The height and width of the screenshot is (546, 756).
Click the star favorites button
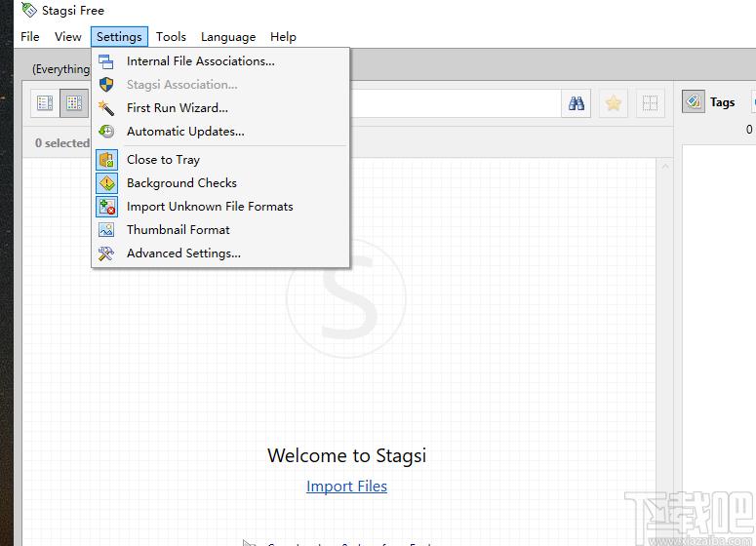pyautogui.click(x=614, y=103)
